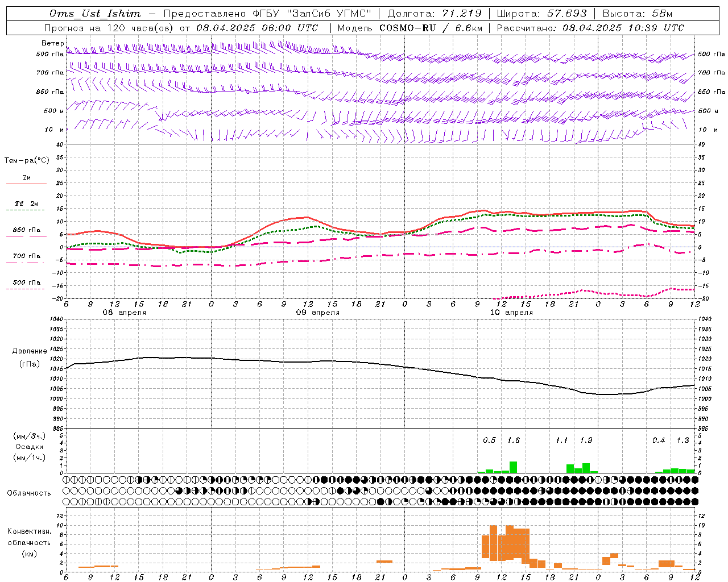Click the provider text ФГБУ "ЗапСиб УГМС"
The height and width of the screenshot is (582, 728).
click(x=311, y=14)
